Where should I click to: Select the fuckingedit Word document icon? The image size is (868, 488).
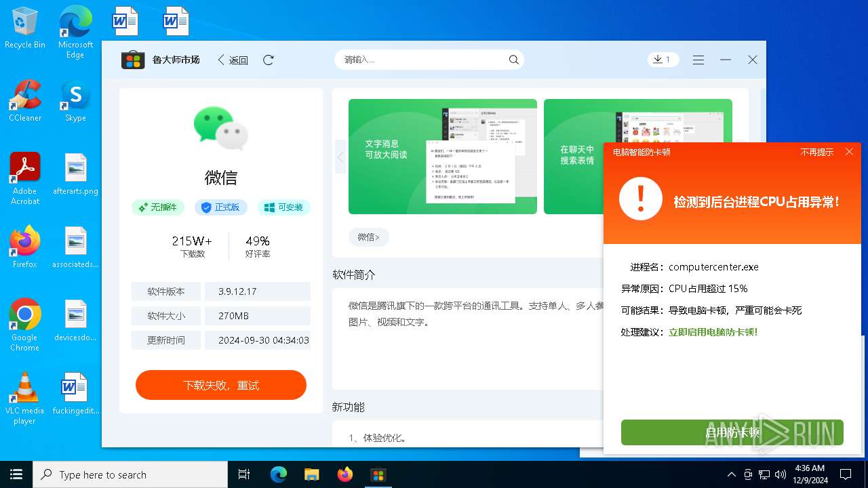[75, 394]
